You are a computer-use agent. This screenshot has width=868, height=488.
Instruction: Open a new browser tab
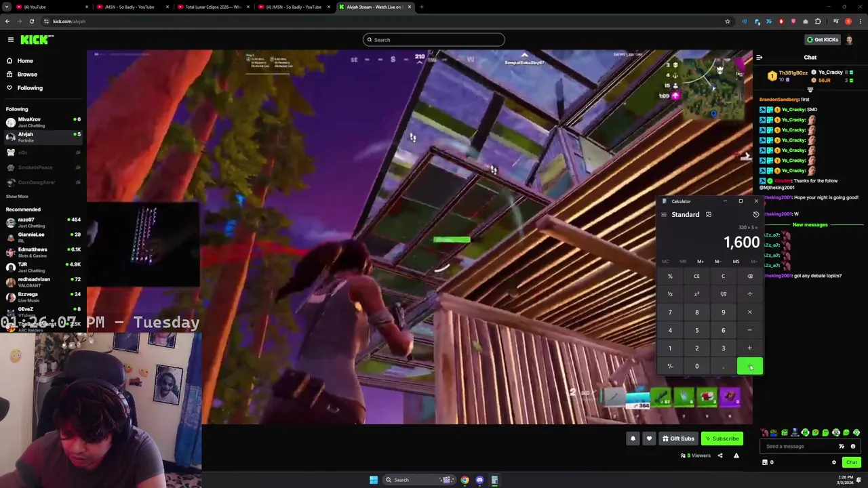coord(421,7)
